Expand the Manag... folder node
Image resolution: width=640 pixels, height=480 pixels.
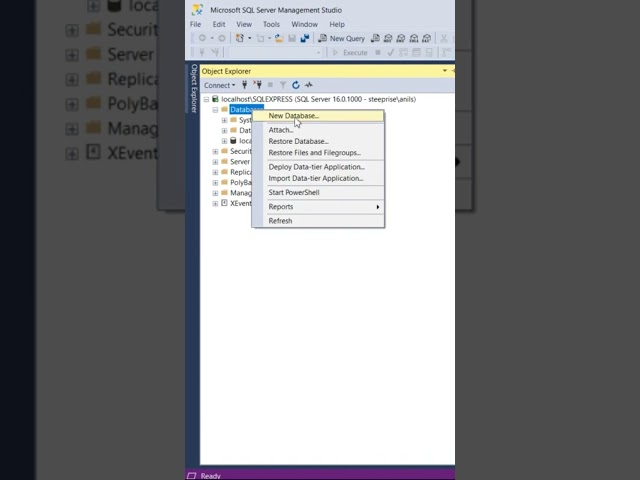pos(216,193)
